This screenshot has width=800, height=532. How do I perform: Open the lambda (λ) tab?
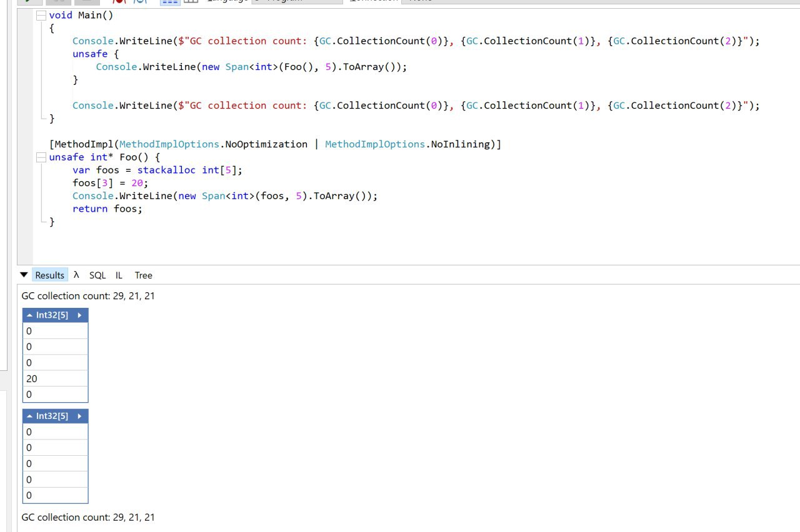(76, 275)
